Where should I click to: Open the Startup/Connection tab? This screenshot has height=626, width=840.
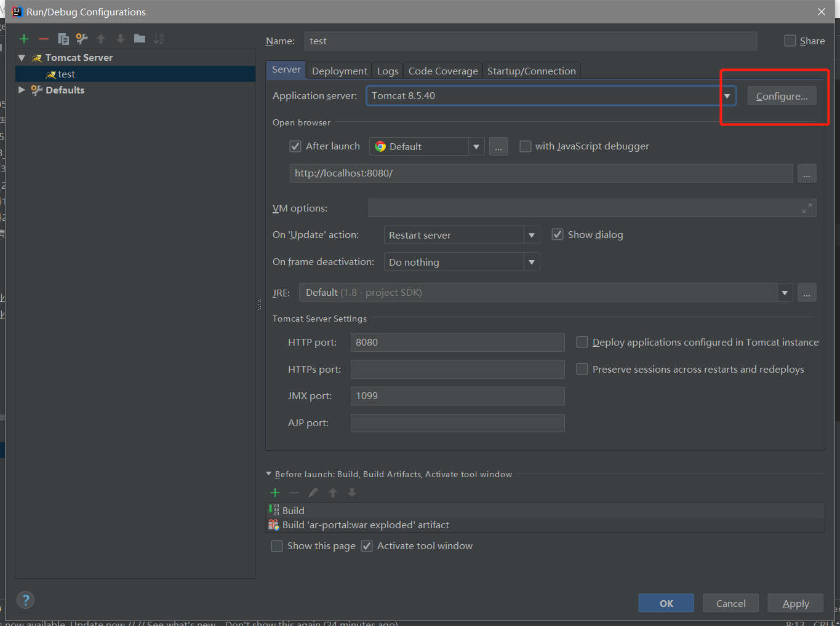(532, 71)
